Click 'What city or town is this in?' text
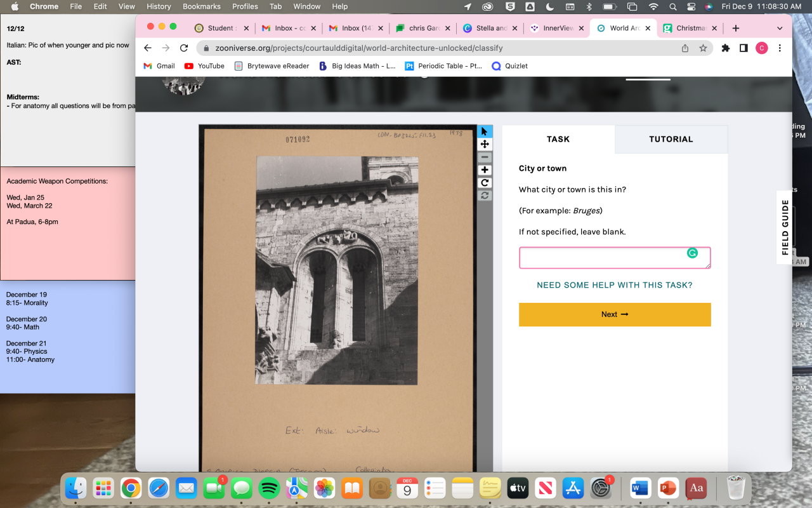 pos(572,189)
